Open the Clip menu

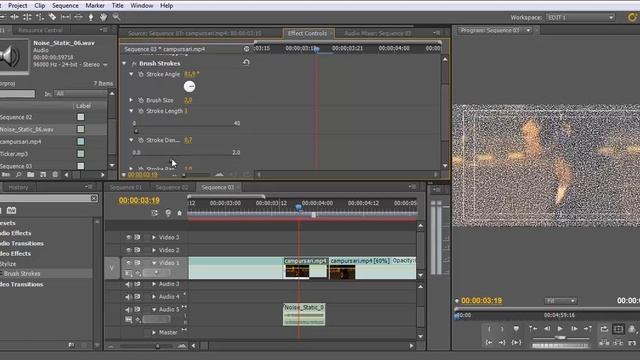[40, 6]
